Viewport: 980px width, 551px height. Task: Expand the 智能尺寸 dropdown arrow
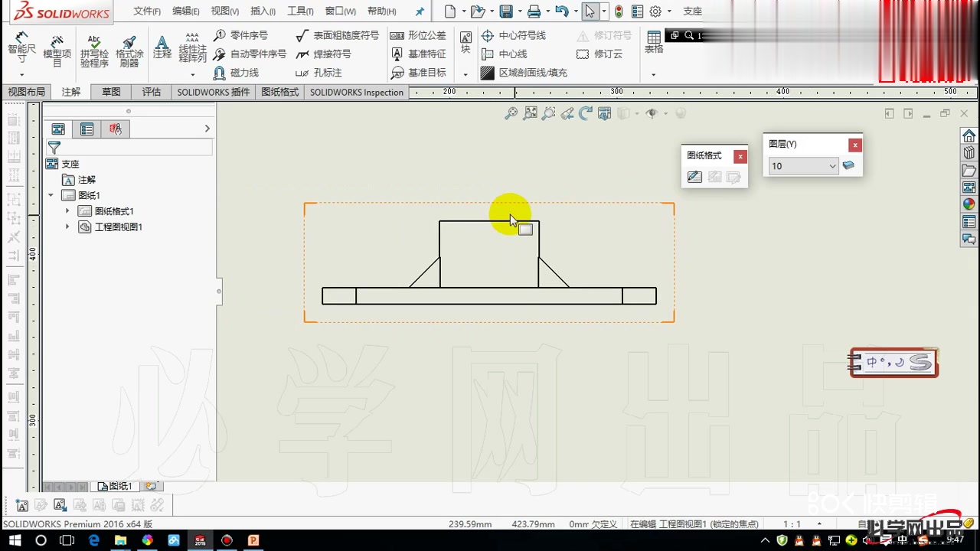tap(21, 74)
